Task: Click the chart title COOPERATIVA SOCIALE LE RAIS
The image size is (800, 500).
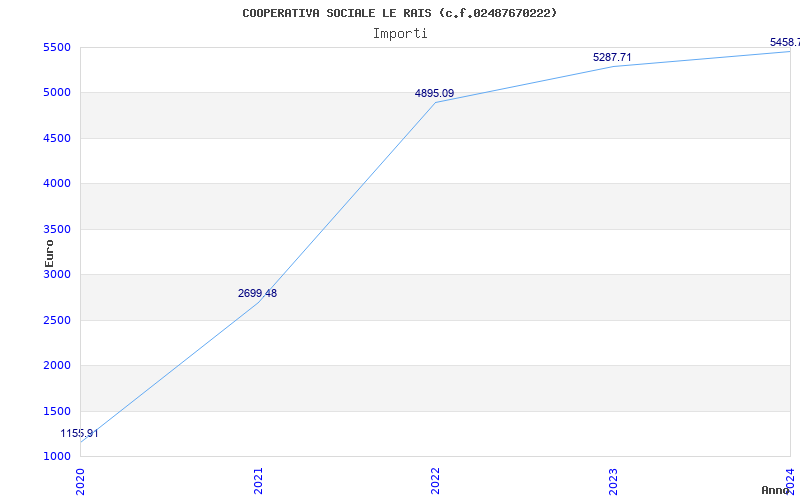Action: (x=399, y=13)
